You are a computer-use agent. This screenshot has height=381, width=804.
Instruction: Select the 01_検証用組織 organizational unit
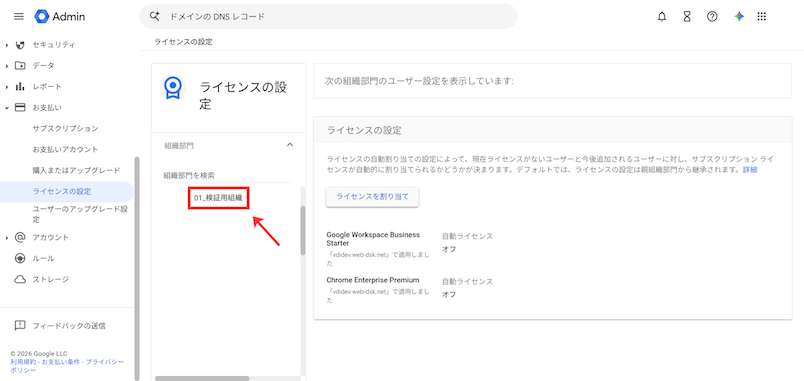[218, 197]
